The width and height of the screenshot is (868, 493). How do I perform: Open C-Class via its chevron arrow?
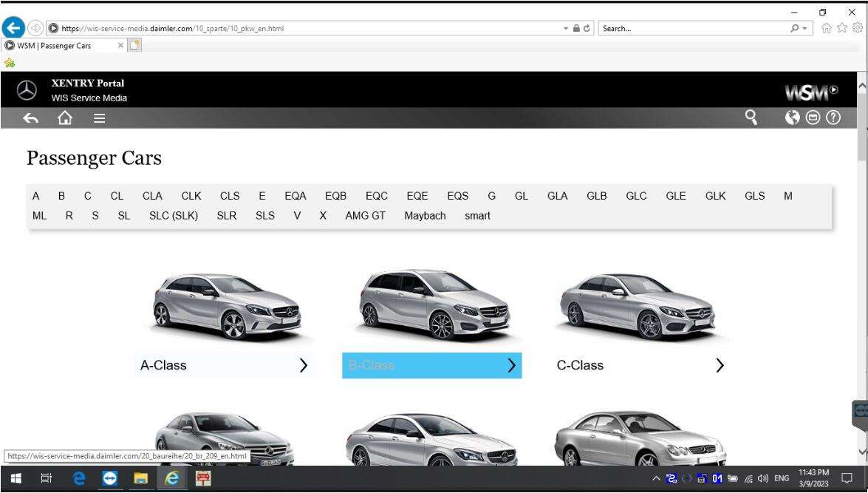[720, 365]
